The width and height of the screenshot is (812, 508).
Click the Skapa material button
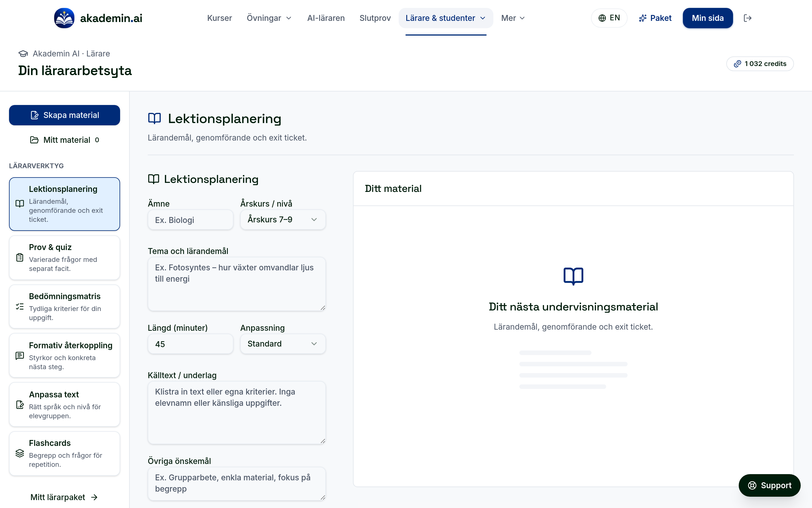[x=64, y=115]
